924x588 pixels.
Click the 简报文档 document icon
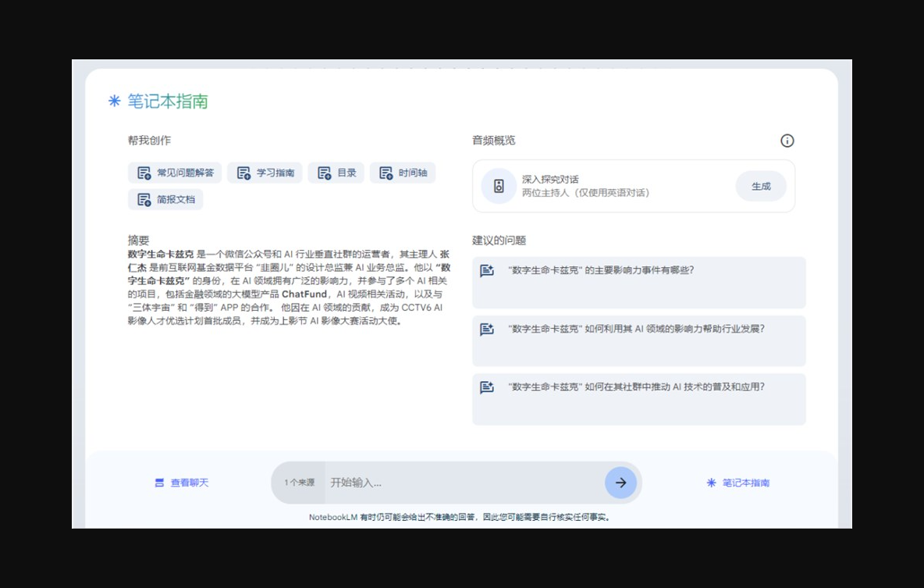pos(144,199)
